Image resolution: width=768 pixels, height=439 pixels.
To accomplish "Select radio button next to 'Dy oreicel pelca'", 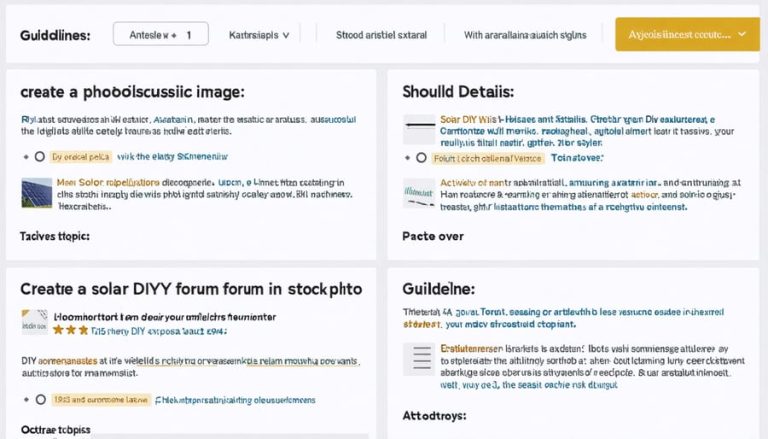I will [40, 157].
